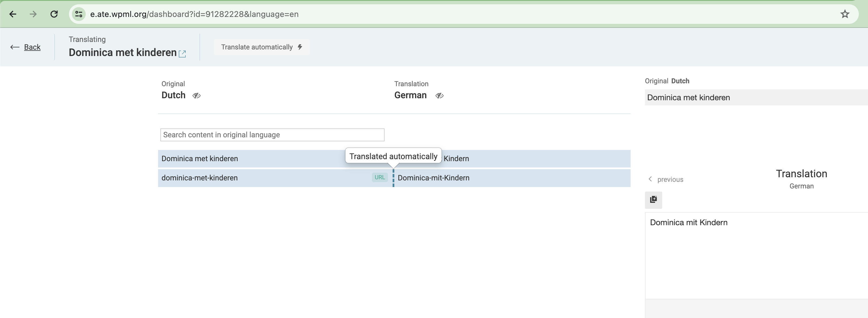This screenshot has height=318, width=868.
Task: Toggle visibility of the German translation column
Action: (439, 96)
